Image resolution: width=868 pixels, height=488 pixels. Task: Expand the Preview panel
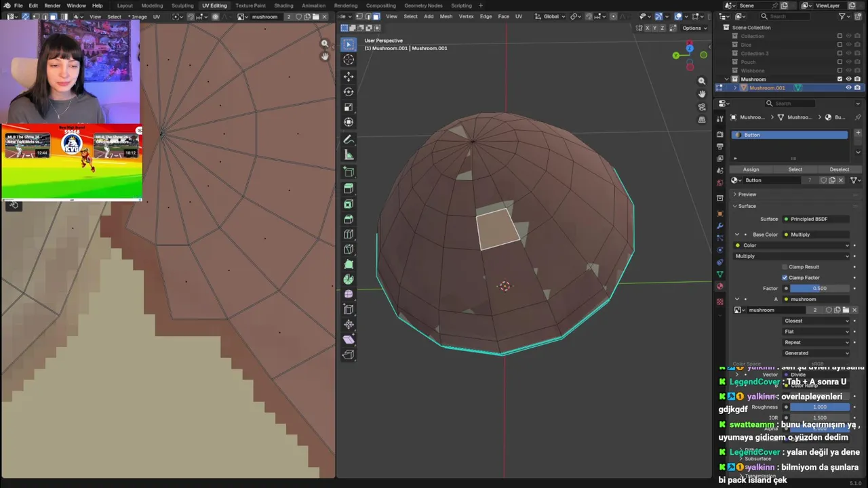pos(747,195)
